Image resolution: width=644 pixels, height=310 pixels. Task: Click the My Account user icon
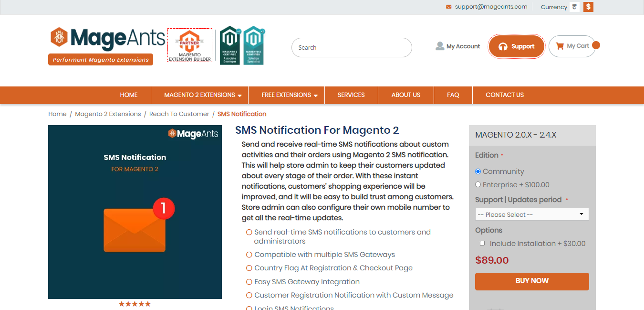(x=440, y=46)
